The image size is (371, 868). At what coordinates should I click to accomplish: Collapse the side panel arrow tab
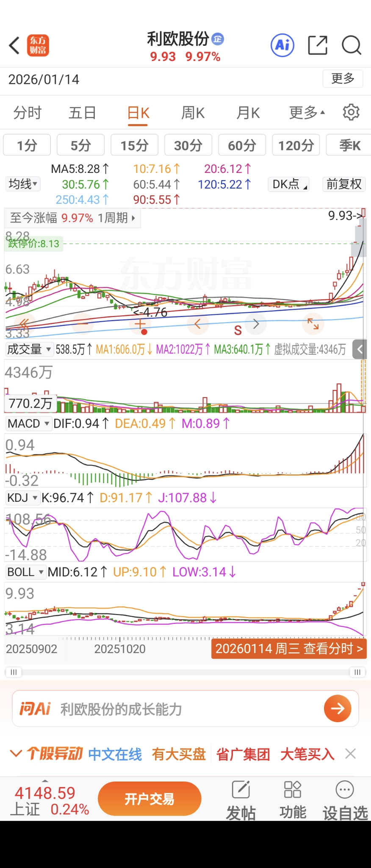pos(360,350)
